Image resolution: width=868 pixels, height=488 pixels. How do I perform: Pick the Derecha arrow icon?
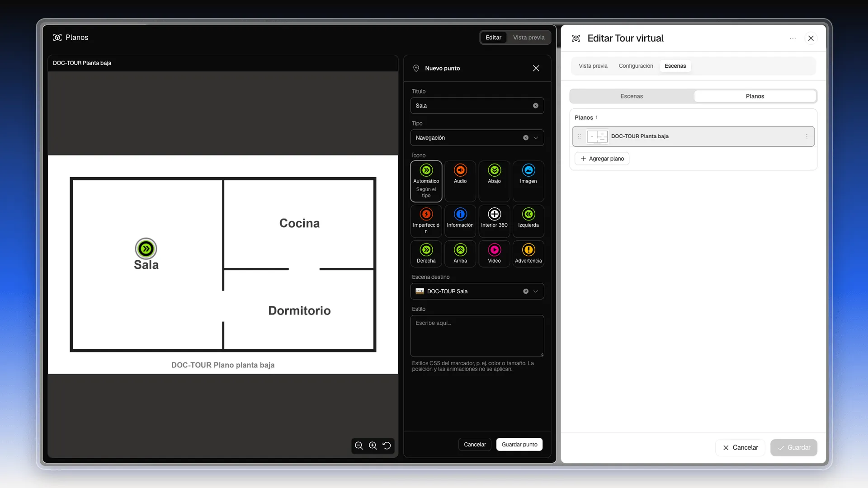426,254
